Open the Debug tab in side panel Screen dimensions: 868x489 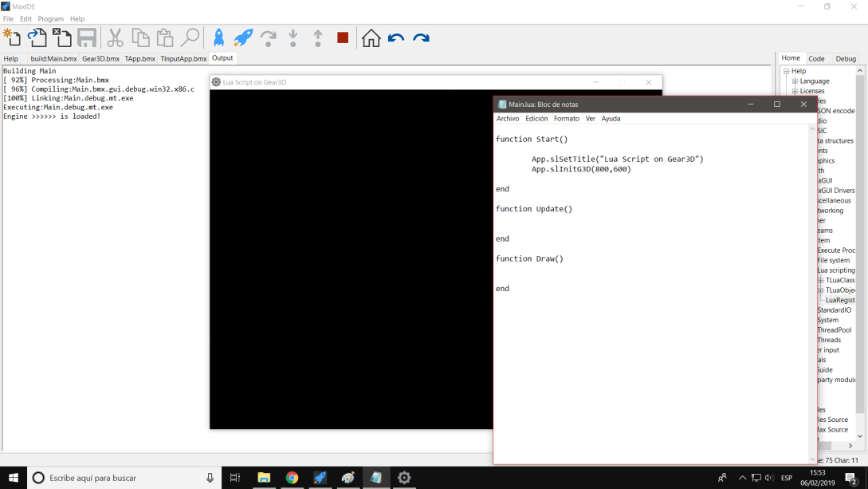click(846, 58)
